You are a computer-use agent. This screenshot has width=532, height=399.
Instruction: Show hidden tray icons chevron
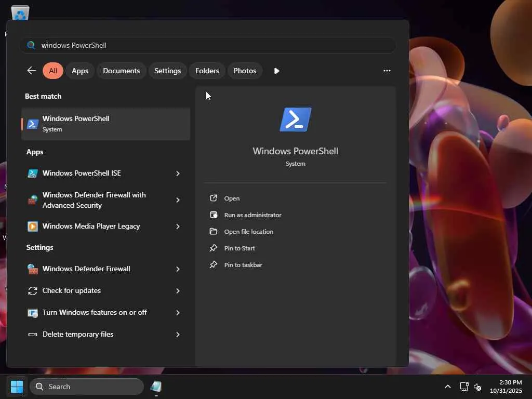click(x=447, y=387)
